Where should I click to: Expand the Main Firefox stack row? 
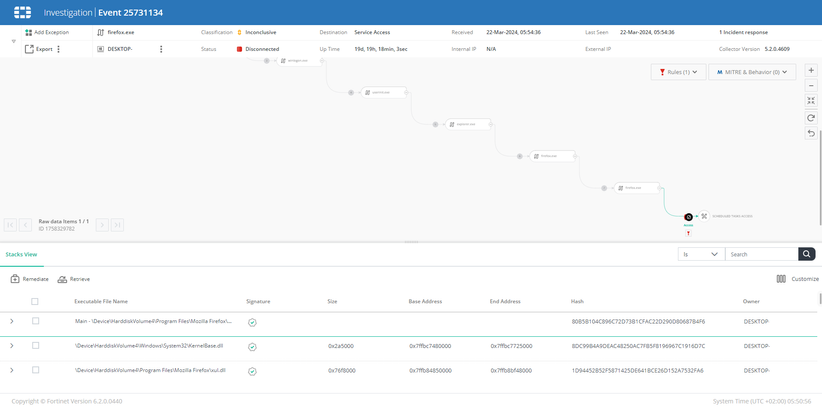point(12,321)
